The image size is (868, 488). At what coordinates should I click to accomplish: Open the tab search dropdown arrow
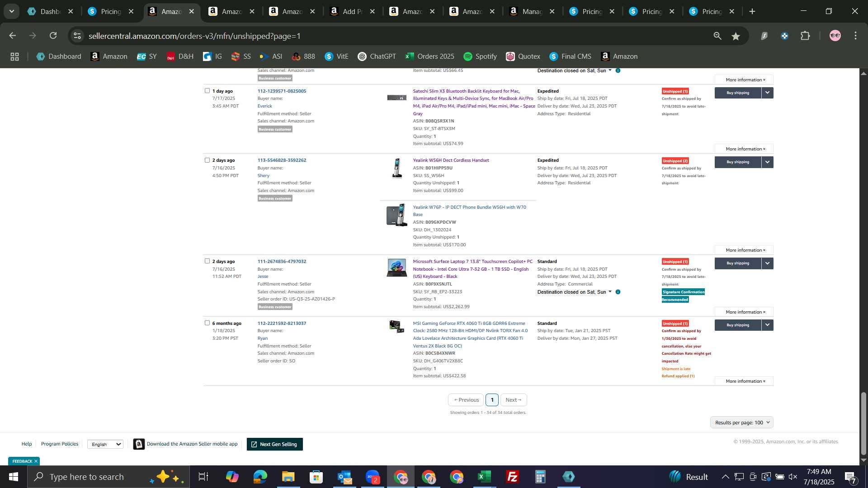point(11,11)
